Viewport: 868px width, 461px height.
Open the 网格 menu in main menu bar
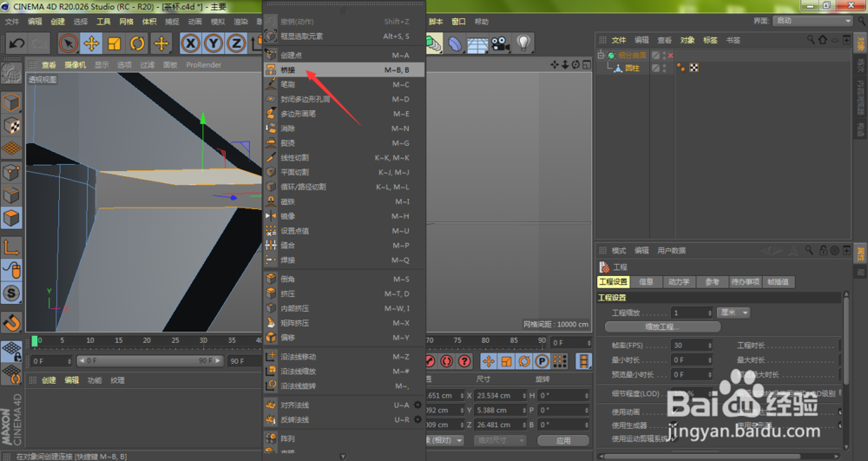pyautogui.click(x=126, y=22)
